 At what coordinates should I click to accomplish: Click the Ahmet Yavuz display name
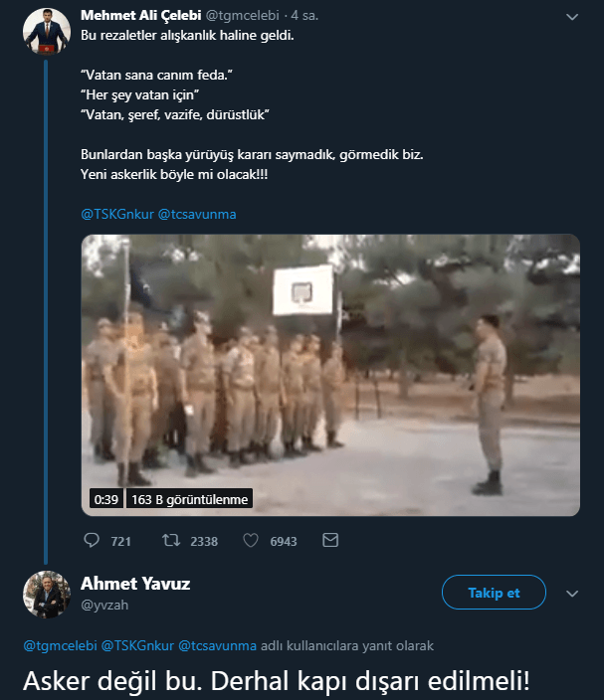(x=135, y=584)
